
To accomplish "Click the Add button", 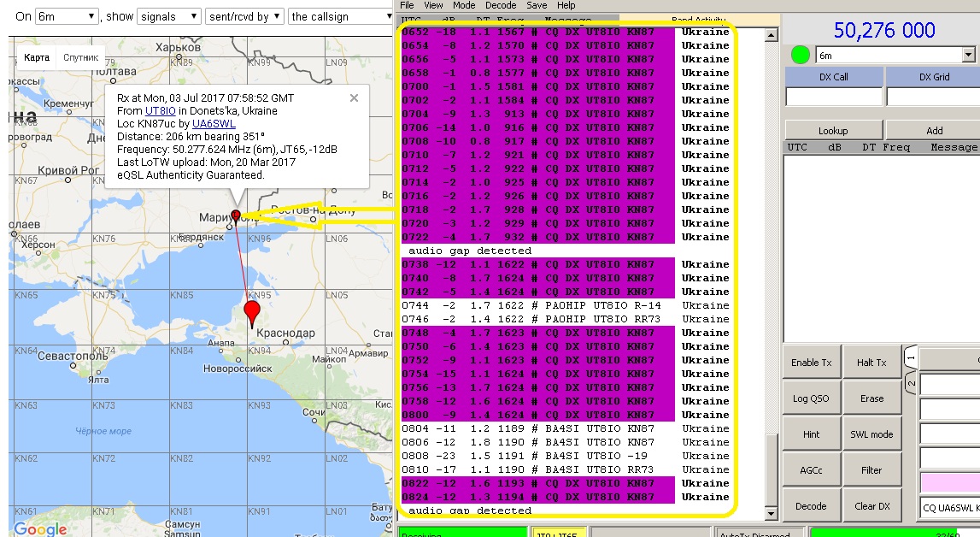I will click(934, 130).
